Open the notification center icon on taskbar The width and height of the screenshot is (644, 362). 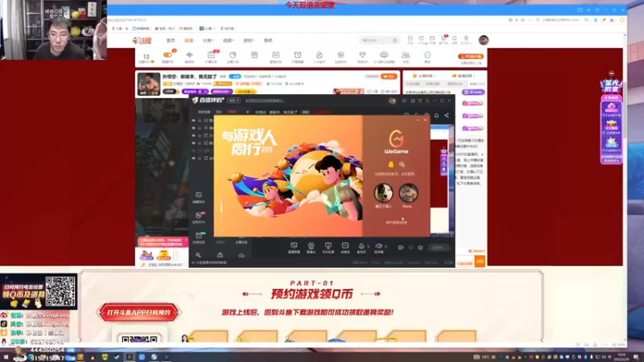tap(636, 357)
